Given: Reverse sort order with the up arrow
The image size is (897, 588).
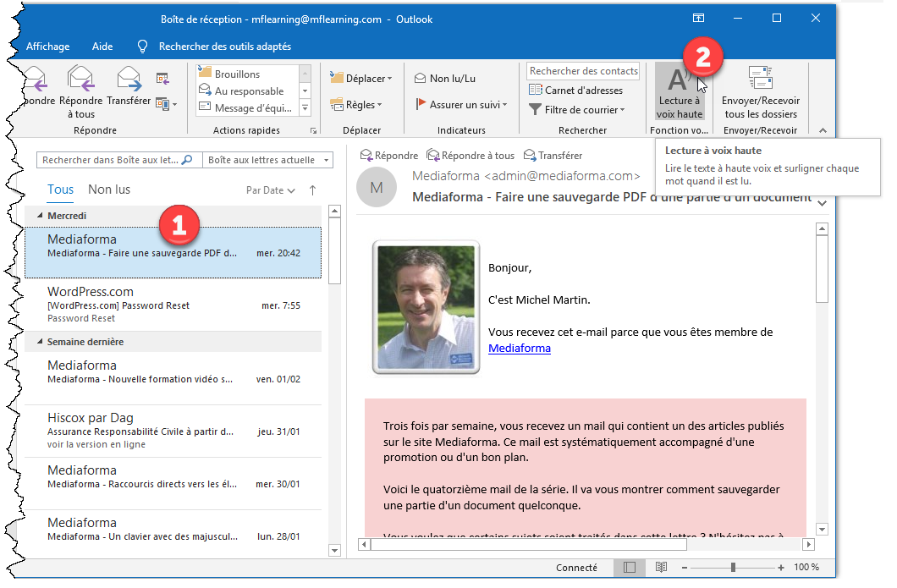Looking at the screenshot, I should pyautogui.click(x=312, y=190).
